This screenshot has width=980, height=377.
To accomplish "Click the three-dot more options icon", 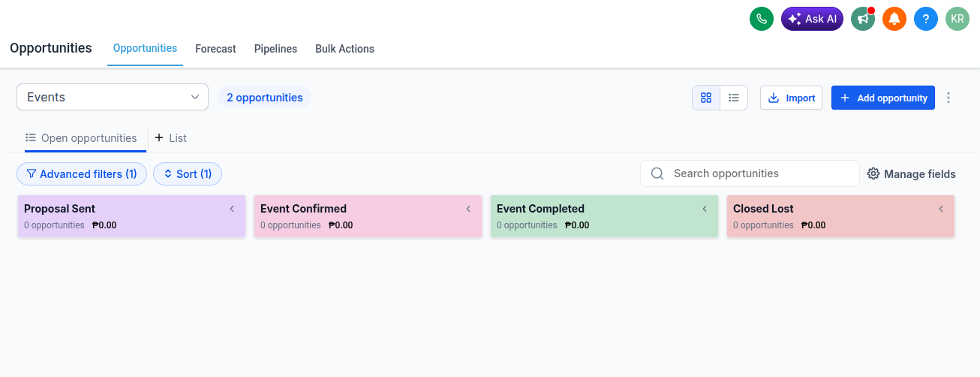I will click(948, 98).
